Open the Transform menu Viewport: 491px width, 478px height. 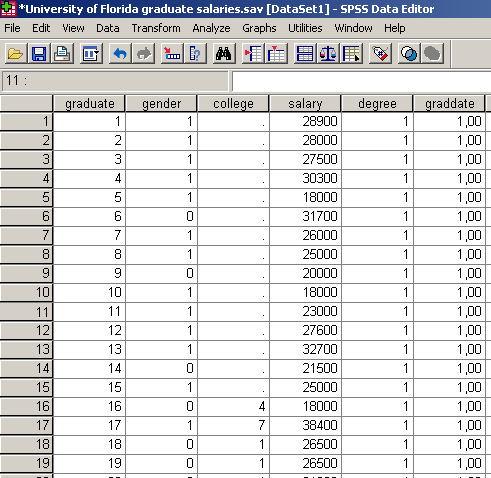click(156, 28)
